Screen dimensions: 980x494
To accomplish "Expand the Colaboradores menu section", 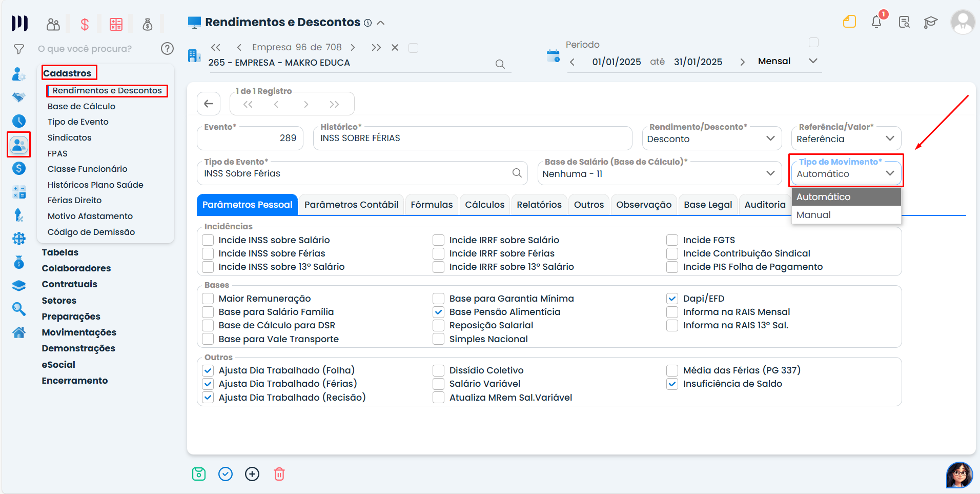I will 76,268.
